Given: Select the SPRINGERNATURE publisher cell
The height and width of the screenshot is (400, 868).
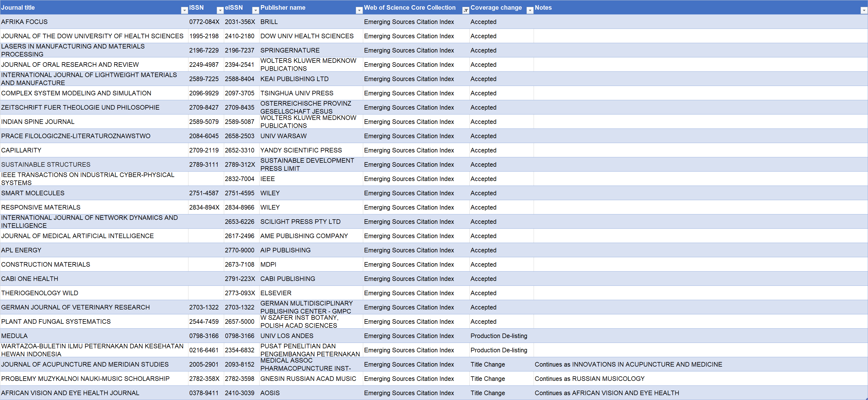Looking at the screenshot, I should tap(311, 50).
